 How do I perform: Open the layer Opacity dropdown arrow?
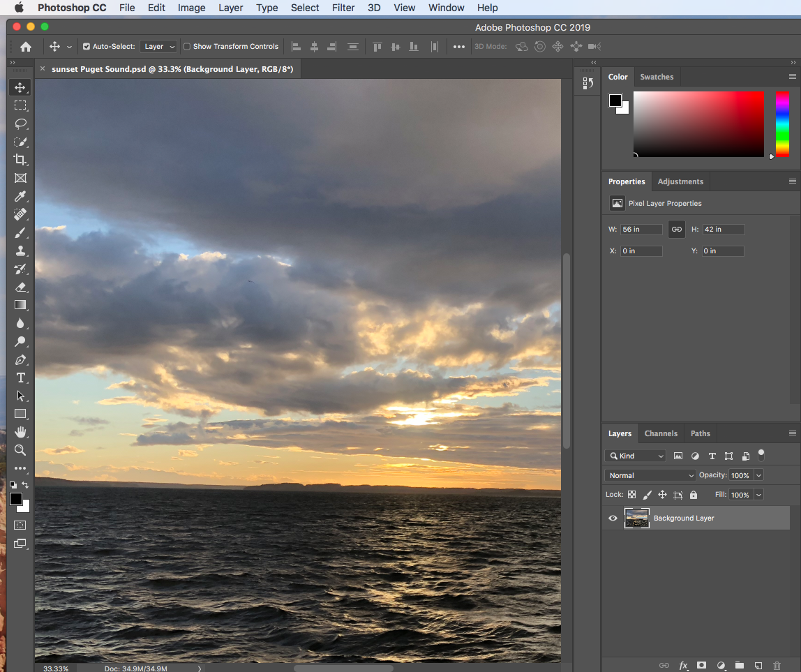point(758,475)
